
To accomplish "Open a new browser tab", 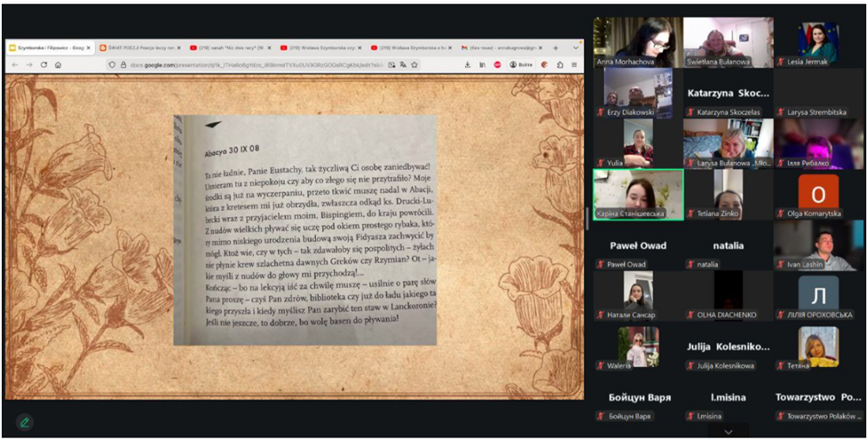I will click(x=555, y=47).
